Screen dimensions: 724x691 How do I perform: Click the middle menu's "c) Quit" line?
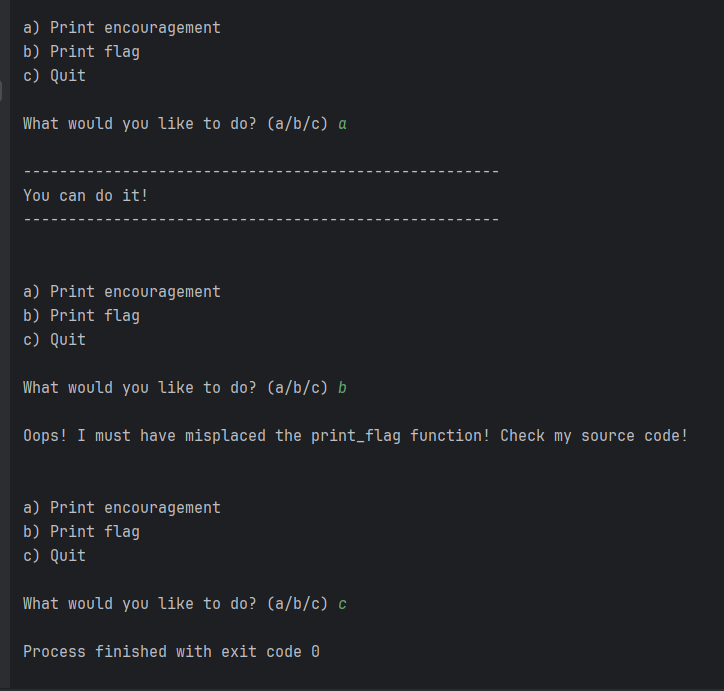point(54,340)
